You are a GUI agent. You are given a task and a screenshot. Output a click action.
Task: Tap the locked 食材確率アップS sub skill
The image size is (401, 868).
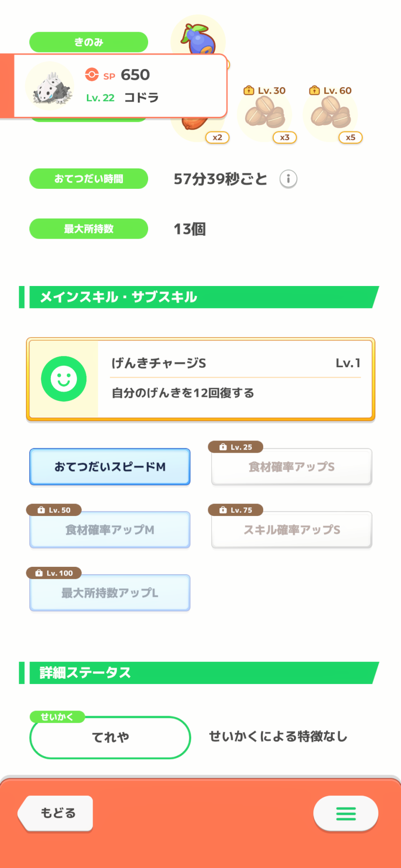pyautogui.click(x=292, y=467)
